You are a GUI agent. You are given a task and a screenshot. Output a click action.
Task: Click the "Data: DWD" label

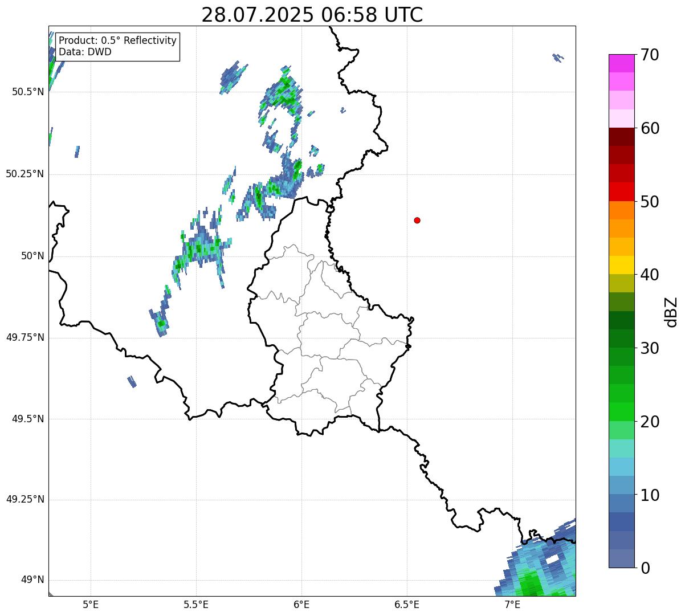click(x=85, y=52)
